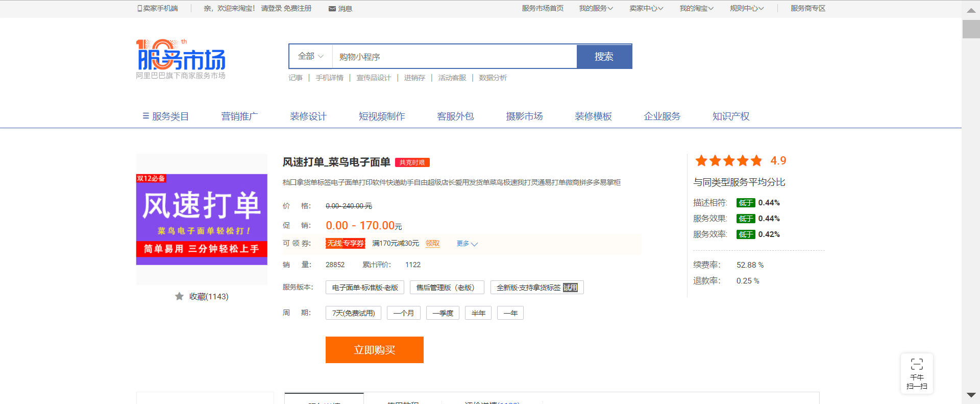Choose the 7天(免费试用) period
This screenshot has height=404, width=980.
pos(353,313)
